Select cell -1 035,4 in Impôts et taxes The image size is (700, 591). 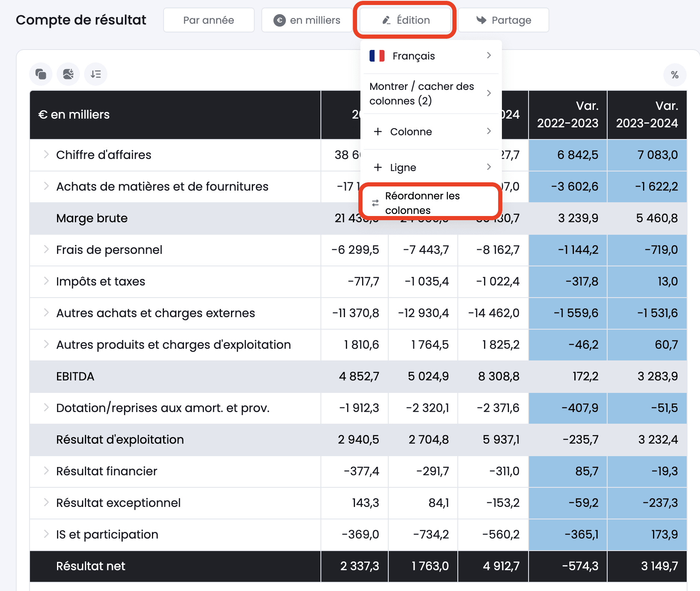coord(423,281)
